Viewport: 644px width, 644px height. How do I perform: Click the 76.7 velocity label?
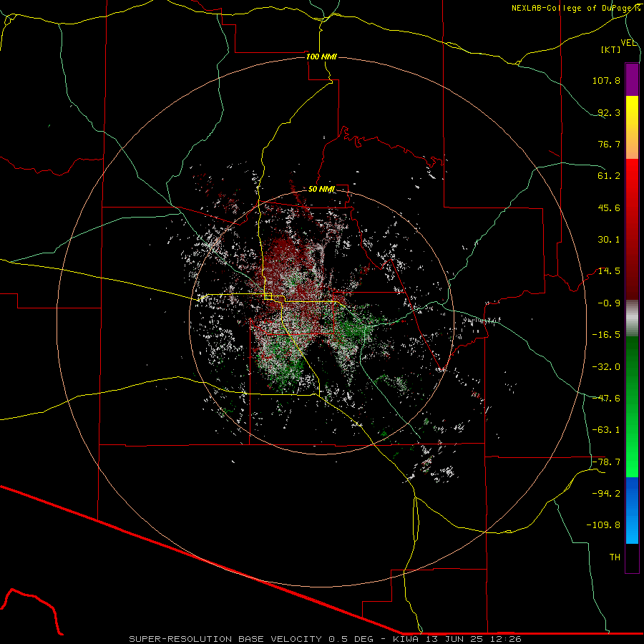coord(609,144)
